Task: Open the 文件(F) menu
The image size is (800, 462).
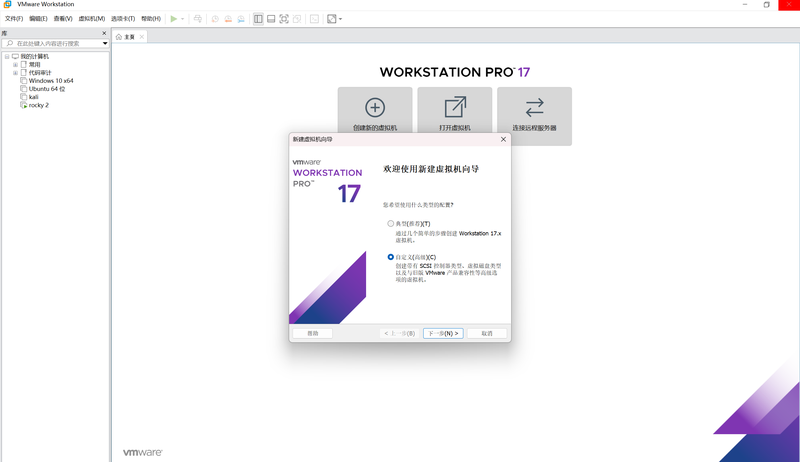Action: coord(14,19)
